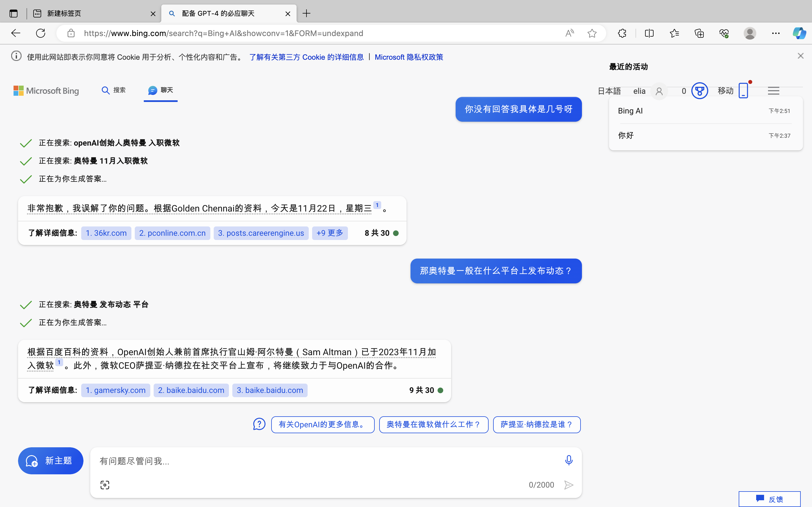Click the visual search camera icon

[x=105, y=485]
